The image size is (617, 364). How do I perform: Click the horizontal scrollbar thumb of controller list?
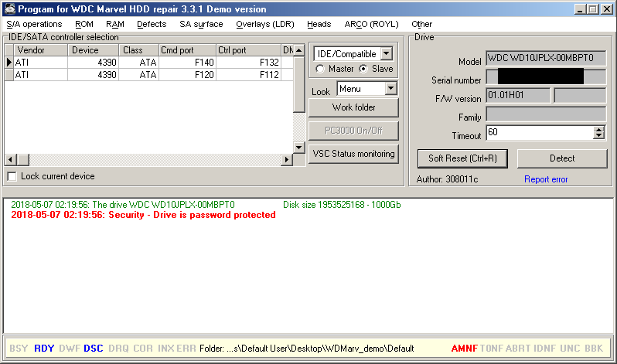[x=23, y=160]
